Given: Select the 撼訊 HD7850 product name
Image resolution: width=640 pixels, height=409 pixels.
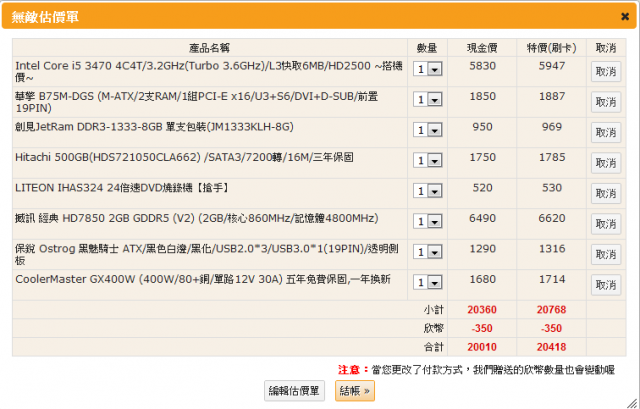Looking at the screenshot, I should point(197,218).
